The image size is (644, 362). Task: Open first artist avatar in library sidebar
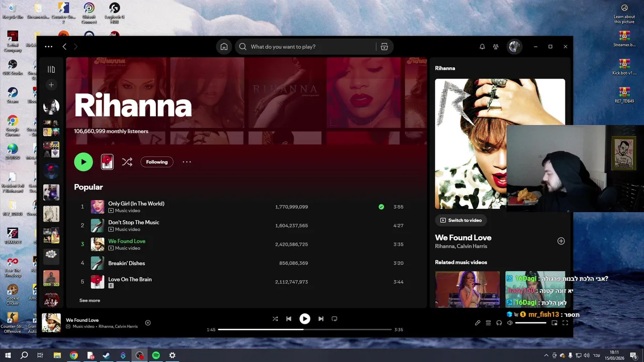pos(51,106)
